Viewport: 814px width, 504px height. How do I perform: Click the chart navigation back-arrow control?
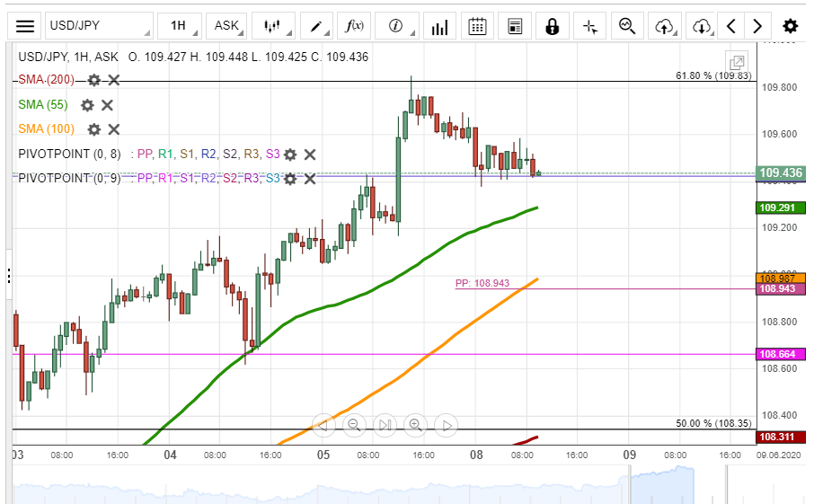pos(323,426)
